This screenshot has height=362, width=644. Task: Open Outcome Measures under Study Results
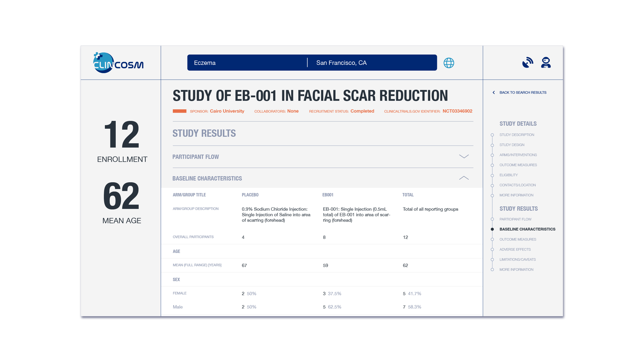click(x=518, y=239)
